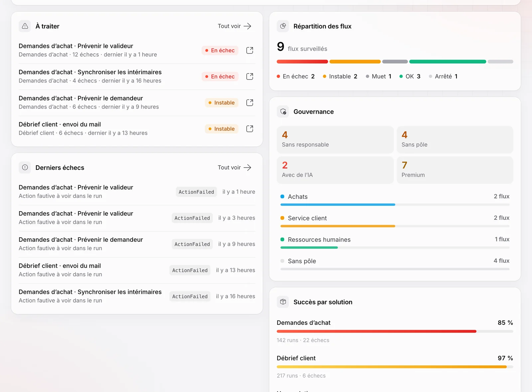Screen dimensions: 532x392
Task: Open external link for Synchroniser les intérimaires task
Action: click(250, 76)
